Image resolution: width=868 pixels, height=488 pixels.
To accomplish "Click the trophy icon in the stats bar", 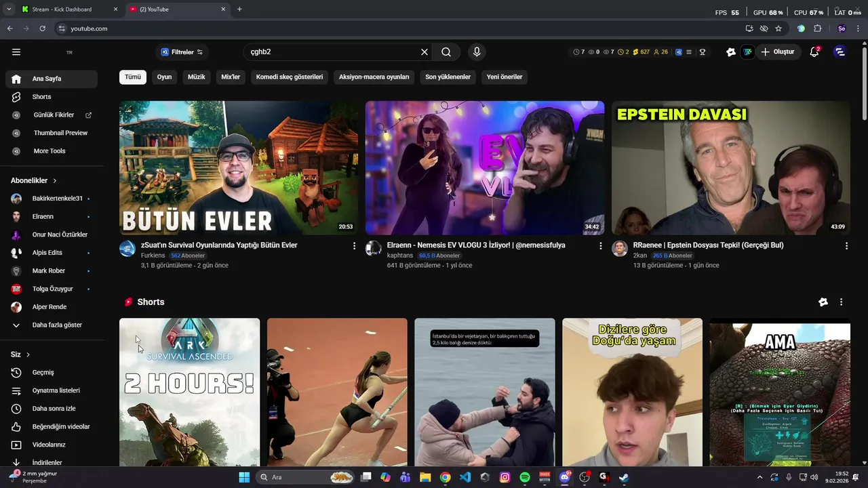I will click(x=703, y=52).
